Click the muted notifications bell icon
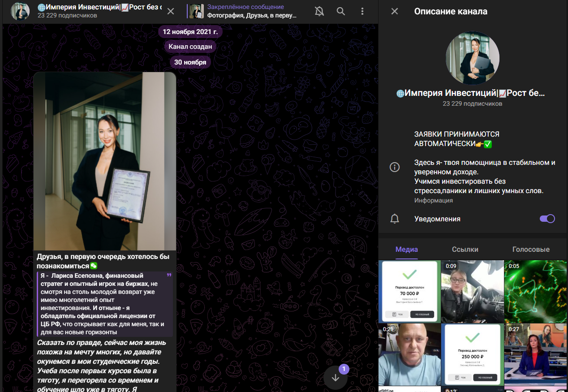 (x=319, y=12)
